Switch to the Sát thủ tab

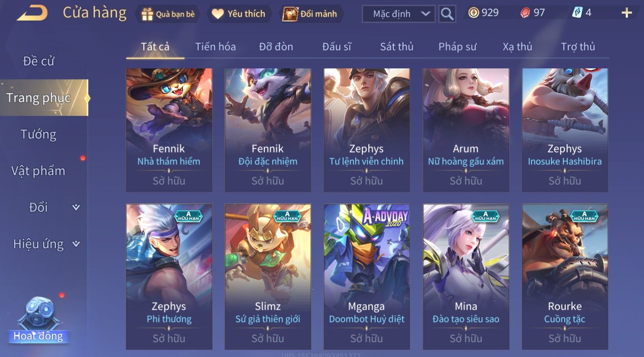click(397, 47)
